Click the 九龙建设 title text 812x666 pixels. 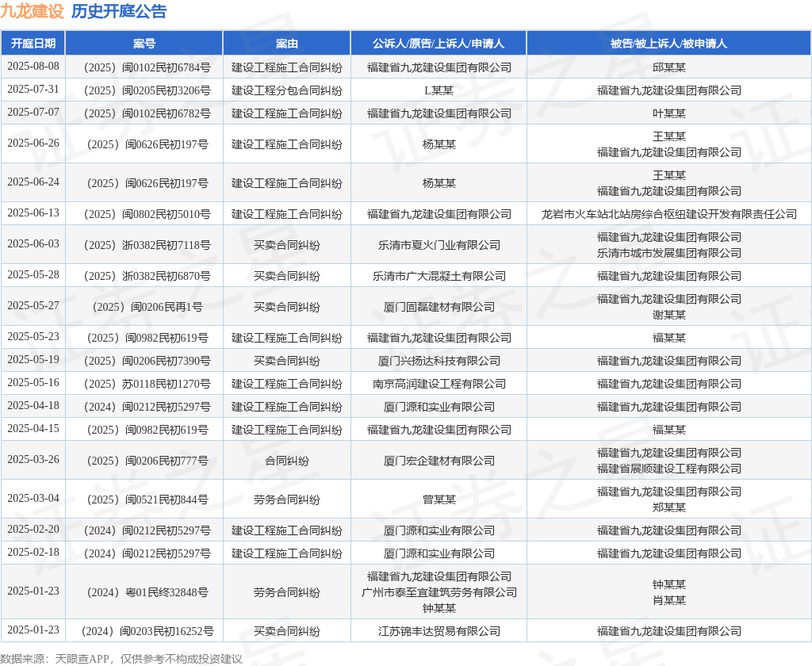[32, 11]
